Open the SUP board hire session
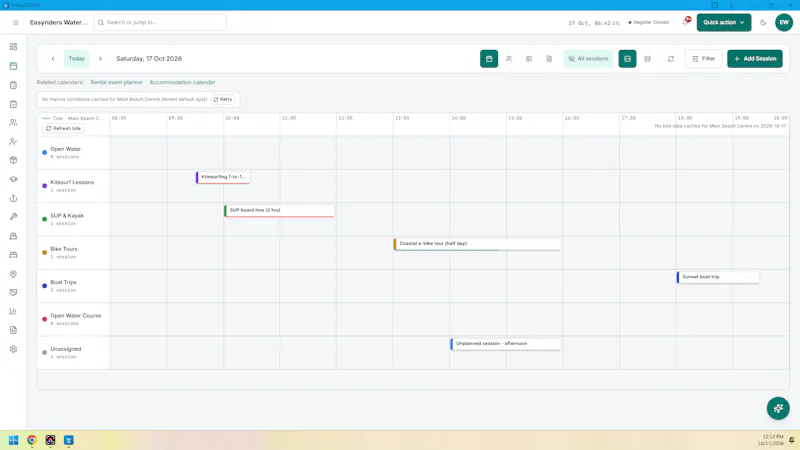The image size is (800, 450). [x=279, y=211]
